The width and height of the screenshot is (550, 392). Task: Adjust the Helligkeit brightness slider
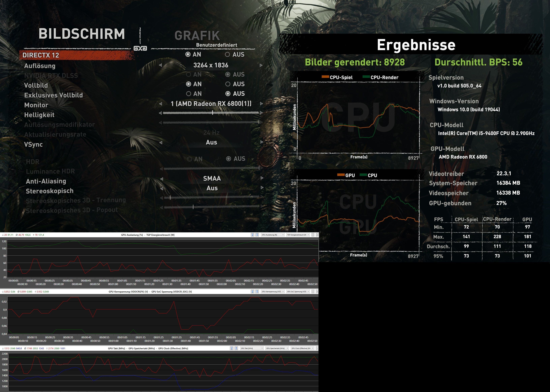point(211,112)
